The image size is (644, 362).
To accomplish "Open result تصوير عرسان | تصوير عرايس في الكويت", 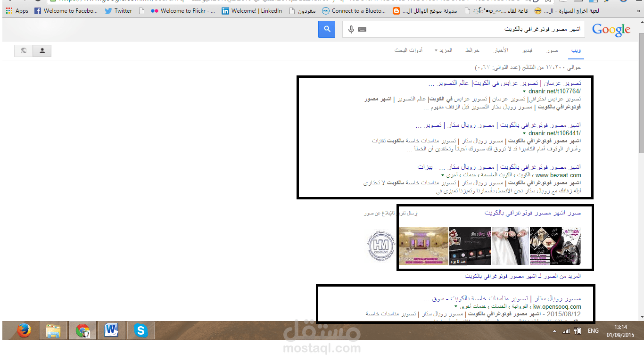I will point(505,84).
